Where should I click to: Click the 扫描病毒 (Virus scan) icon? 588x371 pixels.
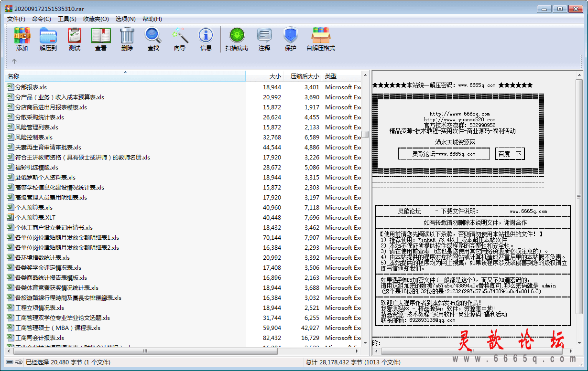click(237, 36)
